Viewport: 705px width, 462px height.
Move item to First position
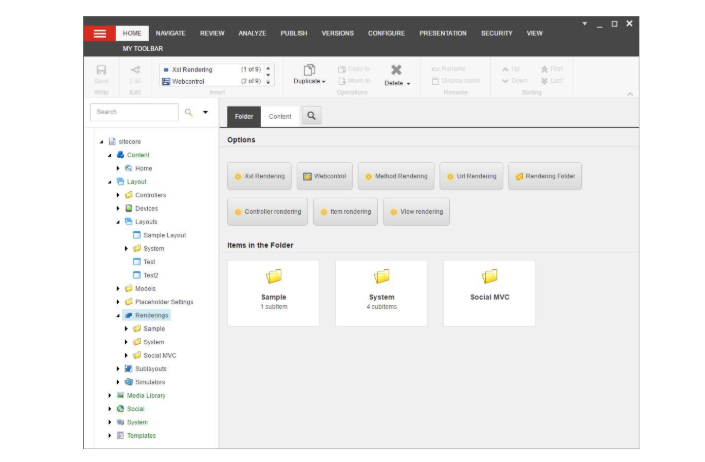(552, 69)
